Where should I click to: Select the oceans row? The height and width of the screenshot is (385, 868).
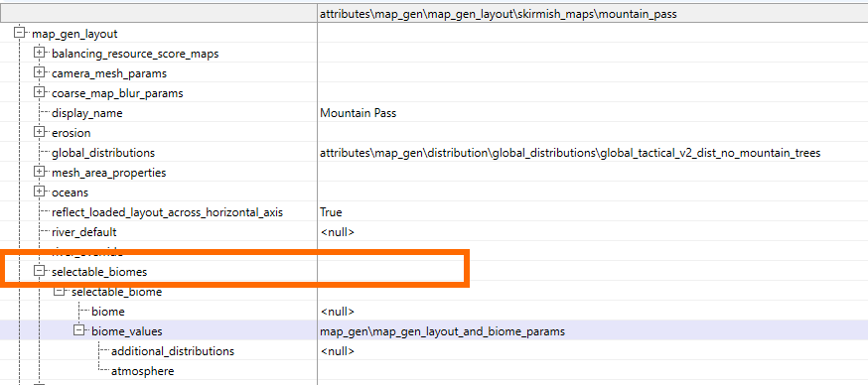tap(70, 192)
